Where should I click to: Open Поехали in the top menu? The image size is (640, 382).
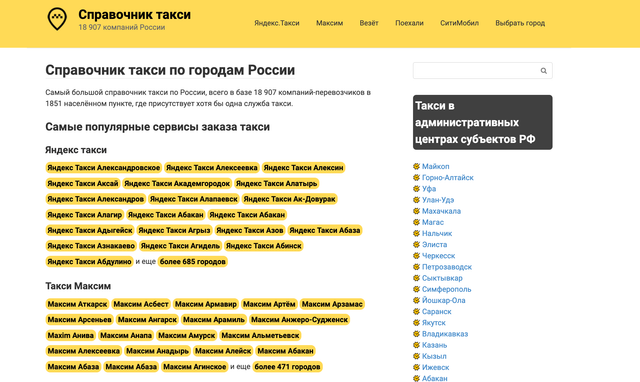coord(409,23)
